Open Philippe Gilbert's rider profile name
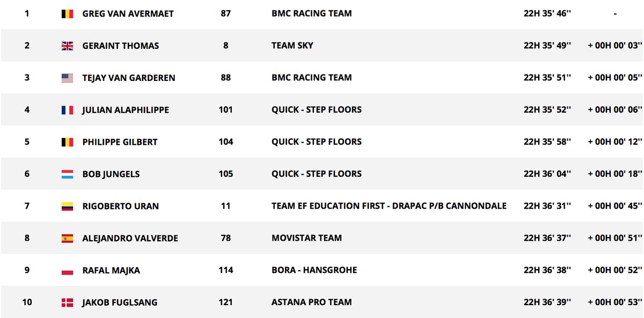644x318 pixels. click(120, 142)
